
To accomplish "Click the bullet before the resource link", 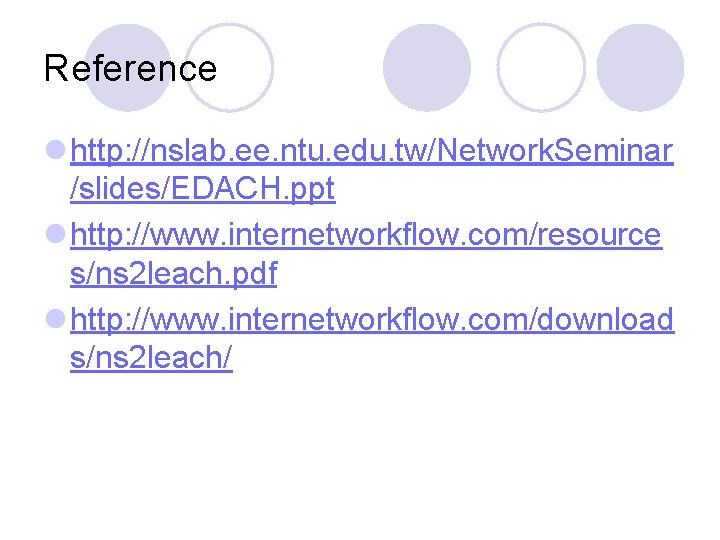I will tap(56, 237).
